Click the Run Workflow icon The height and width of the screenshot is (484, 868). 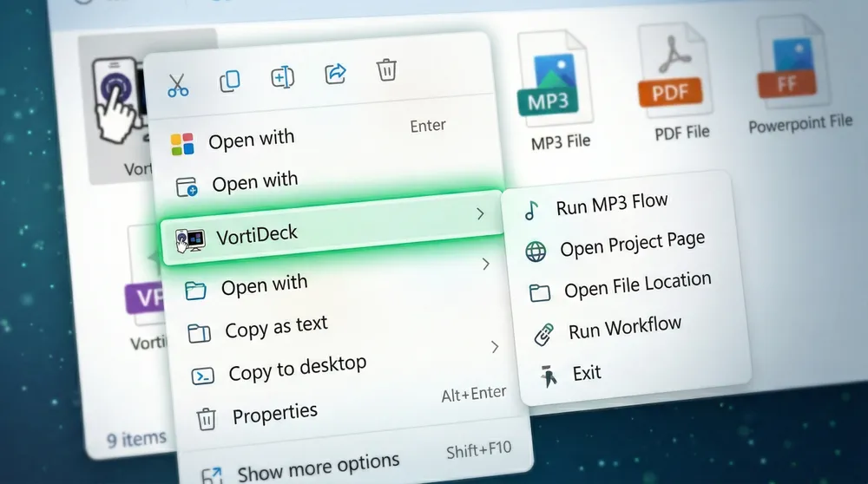(x=543, y=335)
